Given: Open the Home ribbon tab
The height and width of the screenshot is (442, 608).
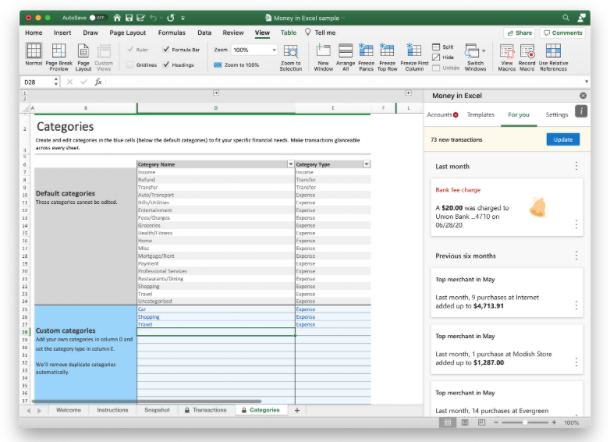Looking at the screenshot, I should [x=34, y=33].
